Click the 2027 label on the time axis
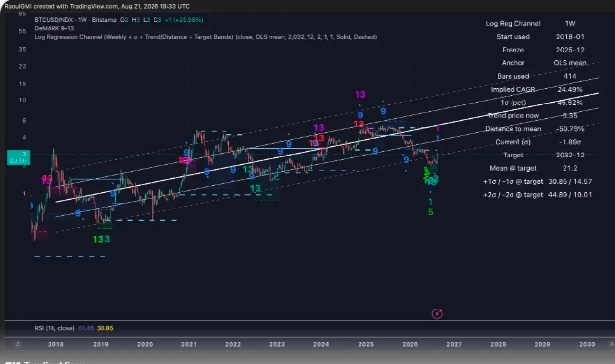The width and height of the screenshot is (615, 364). coord(454,344)
